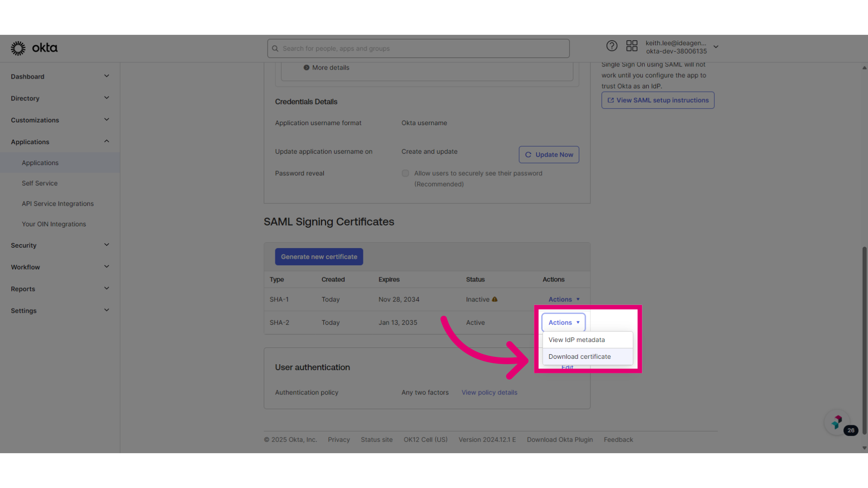
Task: Open the Feedback footer link
Action: tap(618, 440)
